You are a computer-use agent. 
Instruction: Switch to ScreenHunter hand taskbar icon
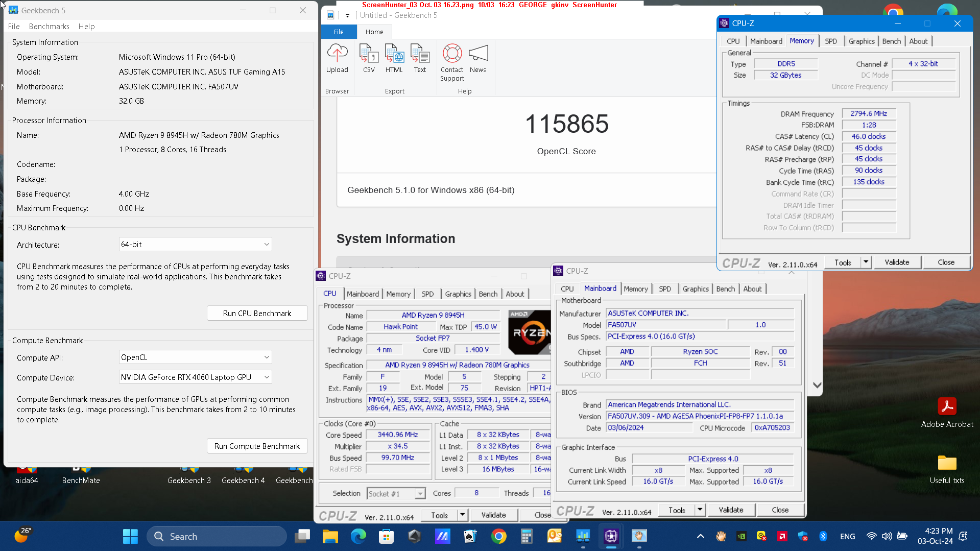(x=639, y=536)
